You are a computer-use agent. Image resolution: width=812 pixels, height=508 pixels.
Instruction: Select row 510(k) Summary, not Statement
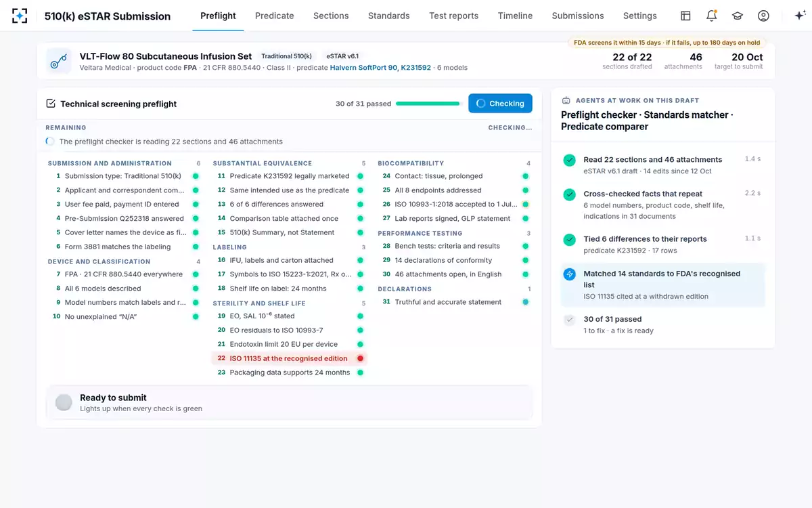[290, 232]
